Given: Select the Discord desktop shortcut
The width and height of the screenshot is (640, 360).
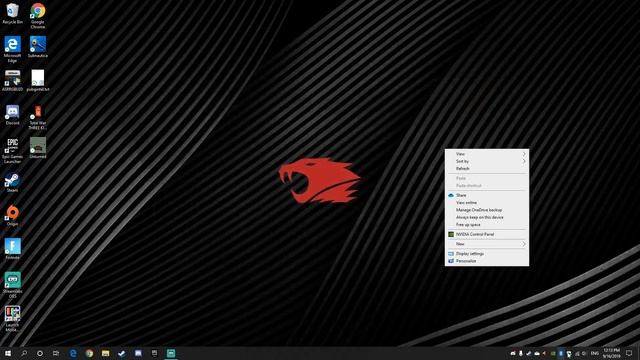Looking at the screenshot, I should 13,114.
